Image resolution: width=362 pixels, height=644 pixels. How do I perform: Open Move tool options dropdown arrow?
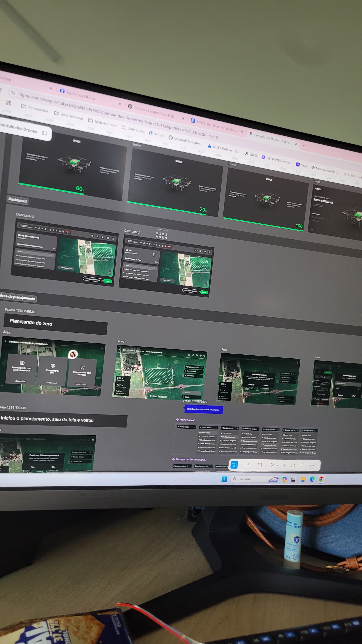tap(240, 465)
